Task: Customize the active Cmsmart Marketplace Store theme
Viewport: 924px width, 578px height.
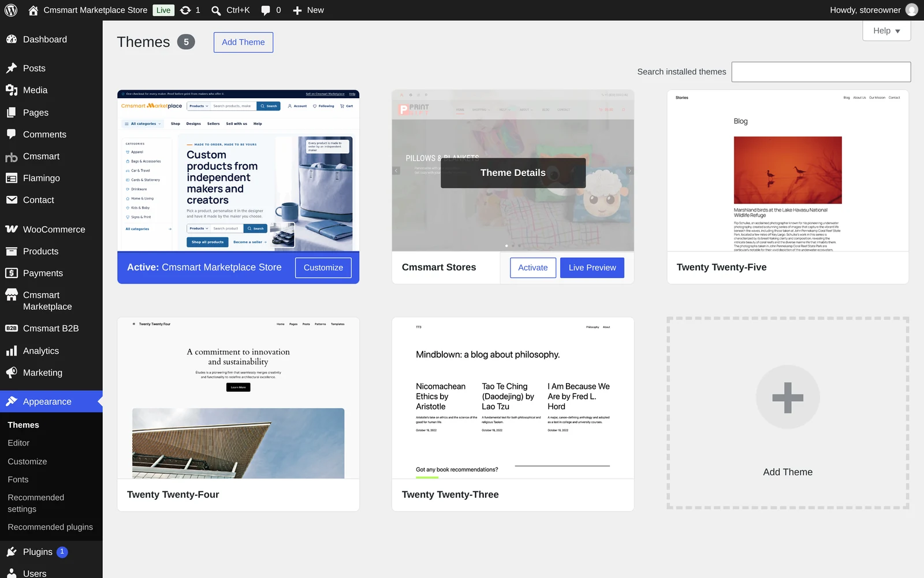Action: pos(323,268)
